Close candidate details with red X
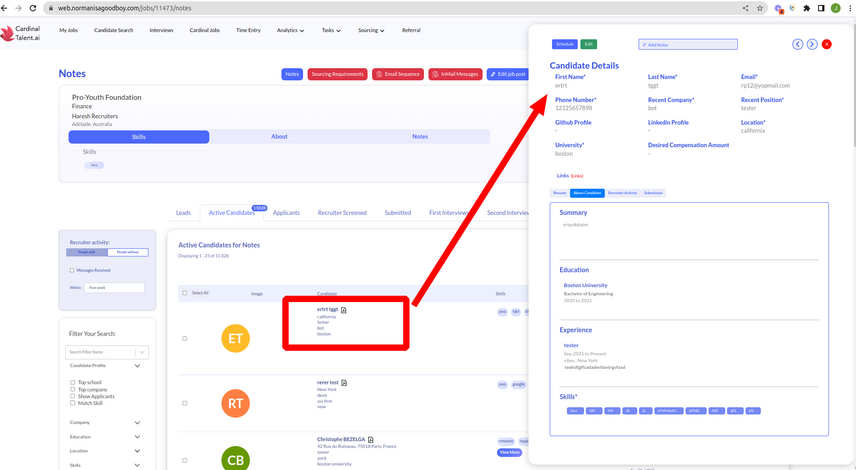 [826, 44]
